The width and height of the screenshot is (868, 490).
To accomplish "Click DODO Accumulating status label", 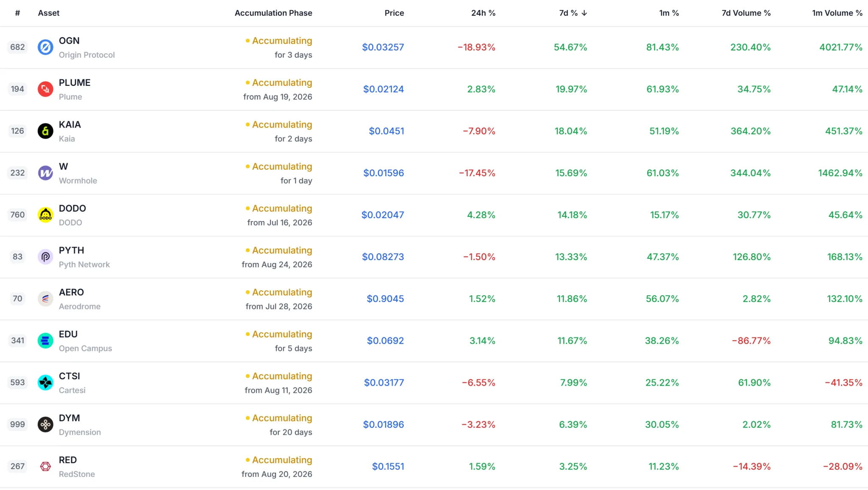I will point(279,209).
